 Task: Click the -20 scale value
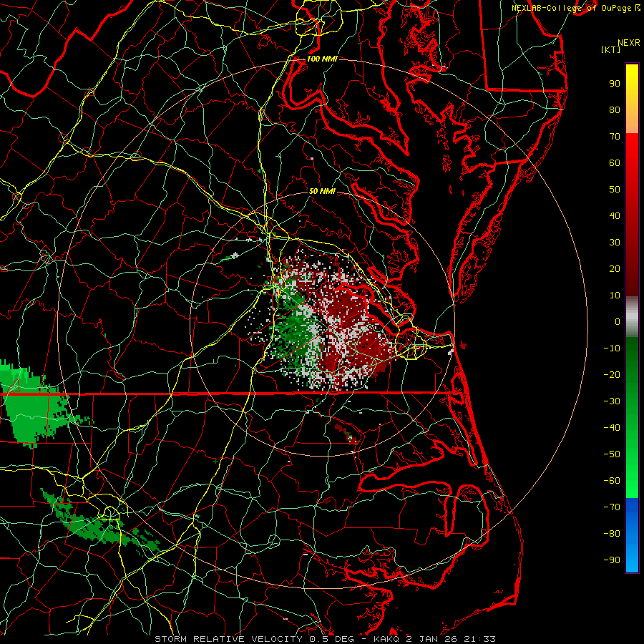(x=612, y=374)
